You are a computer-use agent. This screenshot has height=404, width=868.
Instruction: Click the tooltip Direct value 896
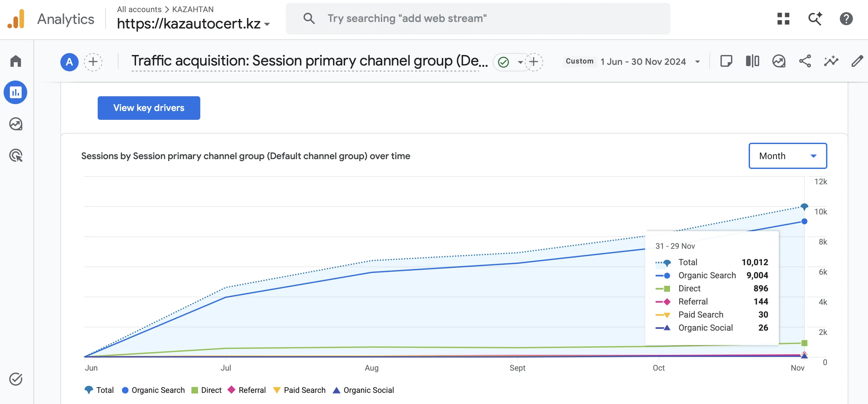(761, 288)
